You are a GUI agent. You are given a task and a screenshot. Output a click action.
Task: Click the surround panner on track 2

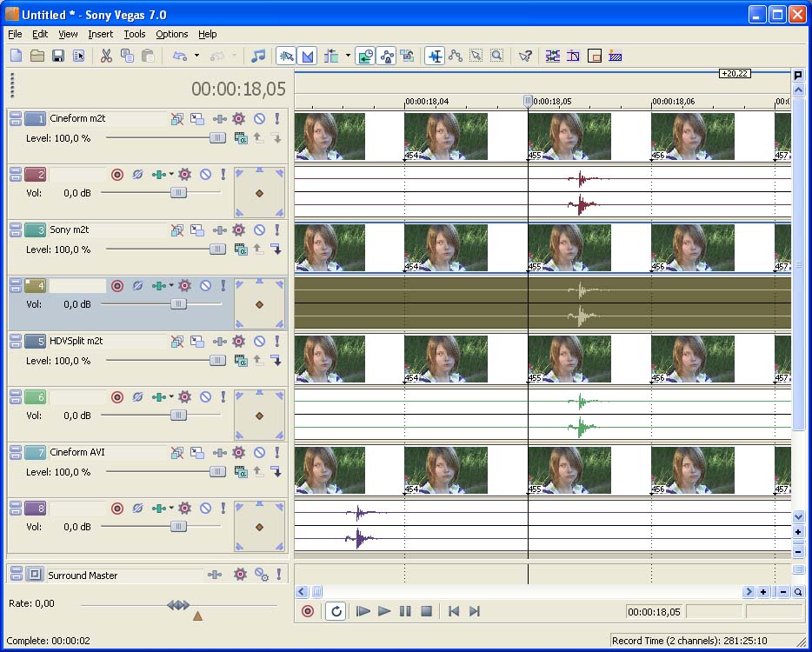point(259,193)
